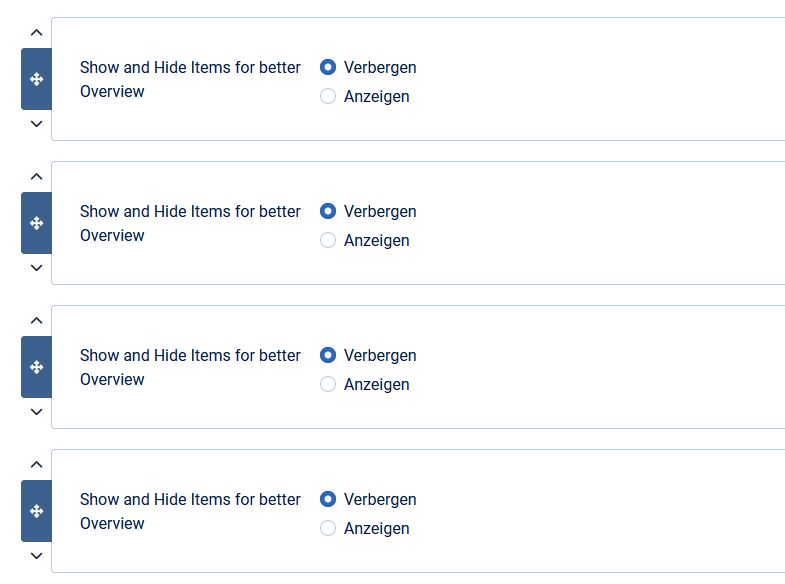This screenshot has height=584, width=785.
Task: Move the third item down with the arrow
Action: click(36, 412)
